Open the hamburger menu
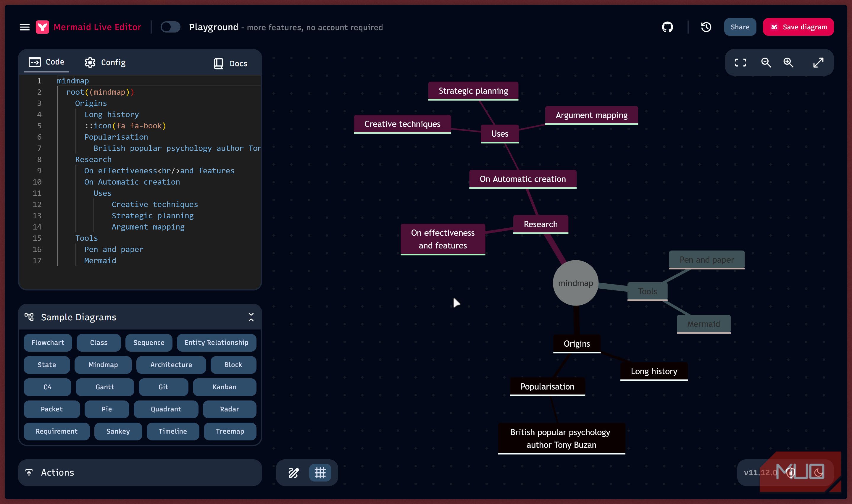This screenshot has width=852, height=504. 25,27
